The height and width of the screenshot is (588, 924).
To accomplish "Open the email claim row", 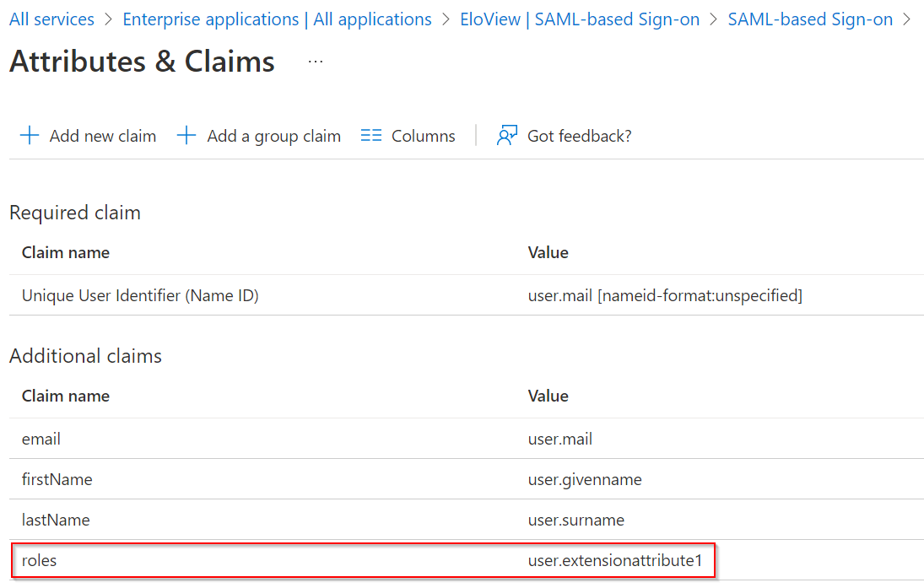I will (467, 439).
